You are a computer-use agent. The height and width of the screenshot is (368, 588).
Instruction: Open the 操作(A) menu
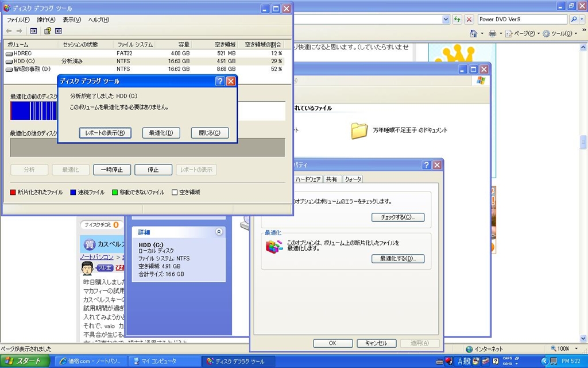click(46, 20)
